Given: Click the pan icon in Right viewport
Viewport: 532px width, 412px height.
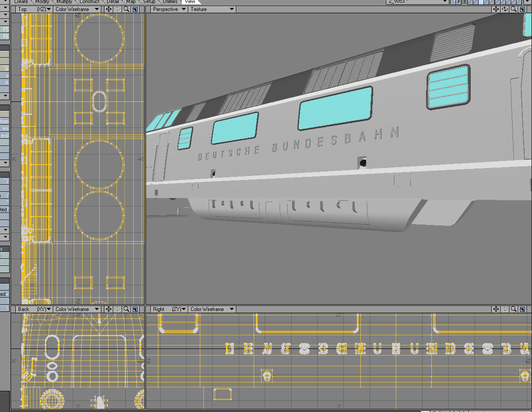Looking at the screenshot, I should [496, 309].
